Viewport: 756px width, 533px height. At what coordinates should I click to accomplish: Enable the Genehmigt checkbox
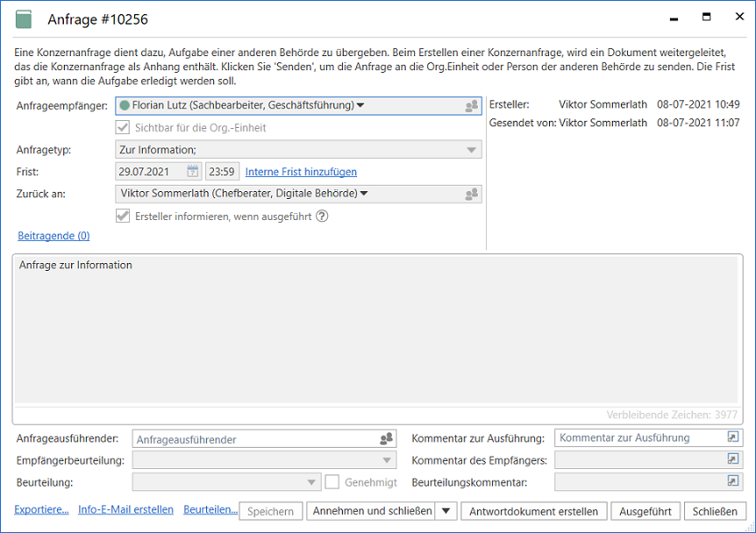(x=332, y=481)
